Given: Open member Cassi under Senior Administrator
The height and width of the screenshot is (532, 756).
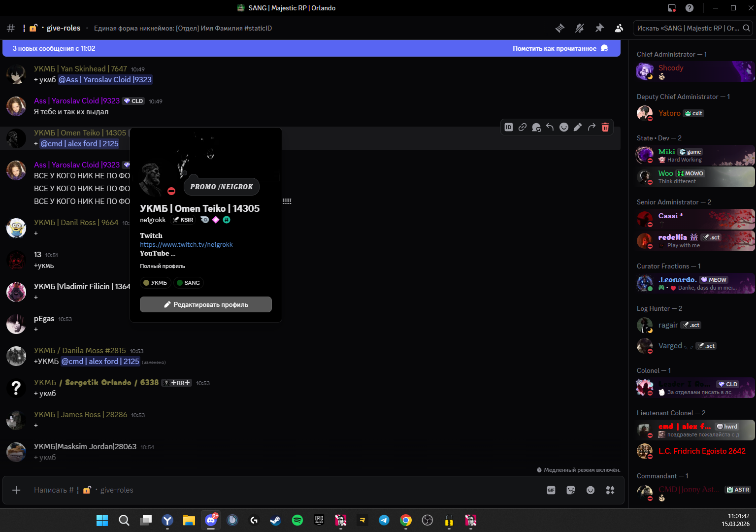Looking at the screenshot, I should coord(694,219).
